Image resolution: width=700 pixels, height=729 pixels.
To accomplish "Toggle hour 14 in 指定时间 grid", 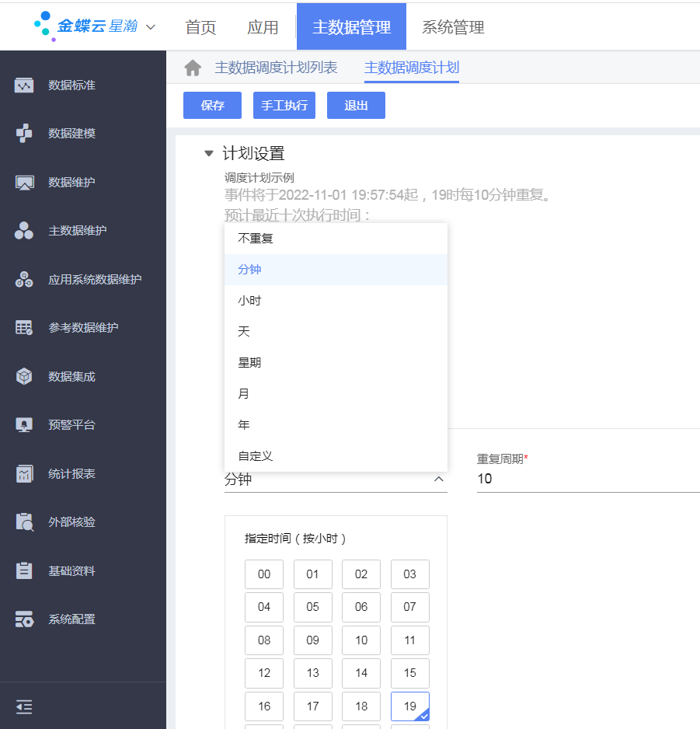I will click(361, 673).
